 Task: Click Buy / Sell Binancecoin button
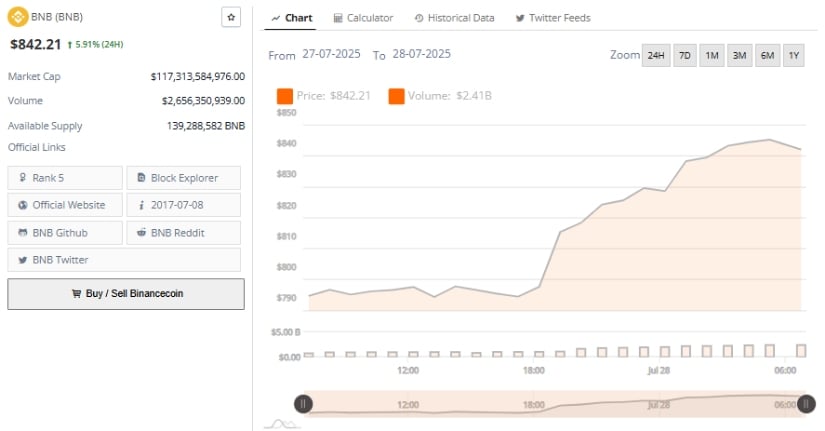(x=126, y=294)
